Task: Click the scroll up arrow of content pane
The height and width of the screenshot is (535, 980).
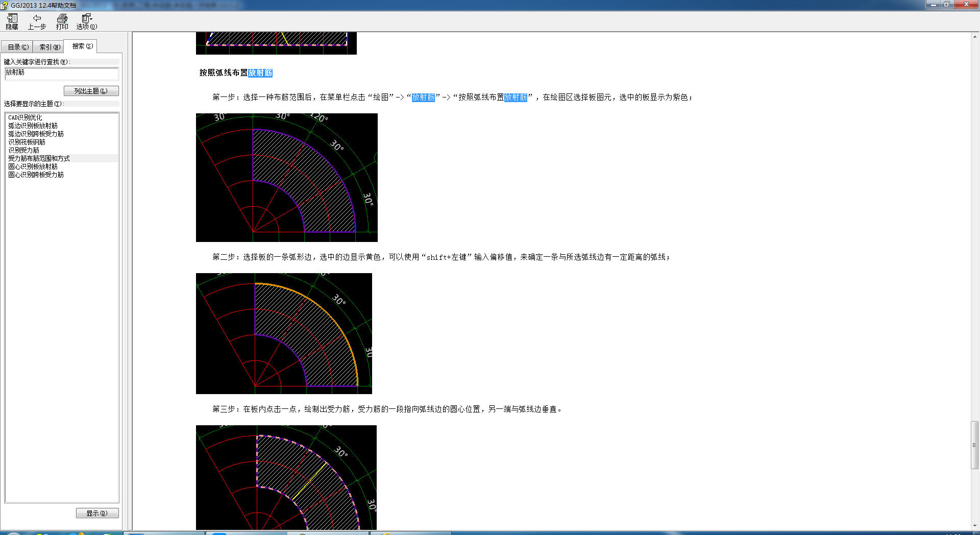Action: tap(975, 36)
